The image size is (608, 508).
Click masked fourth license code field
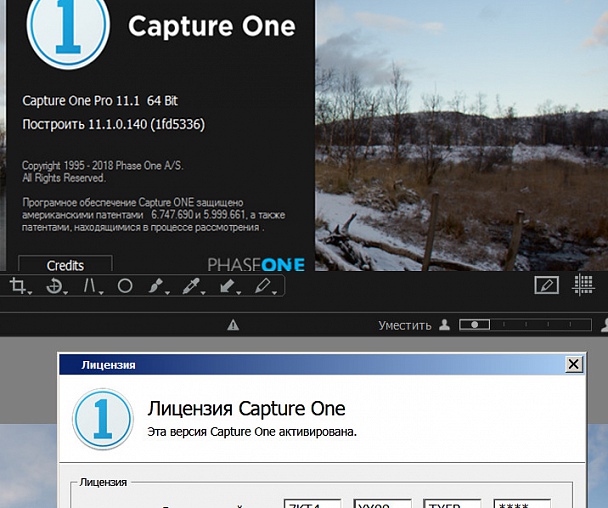click(x=522, y=503)
